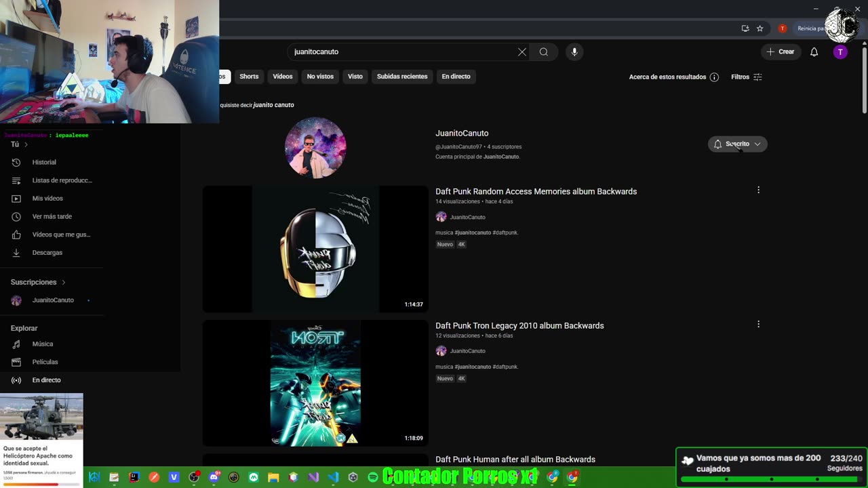Open Daft Punk Tron Legacy 2010 video title
This screenshot has height=488, width=868.
pyautogui.click(x=519, y=326)
